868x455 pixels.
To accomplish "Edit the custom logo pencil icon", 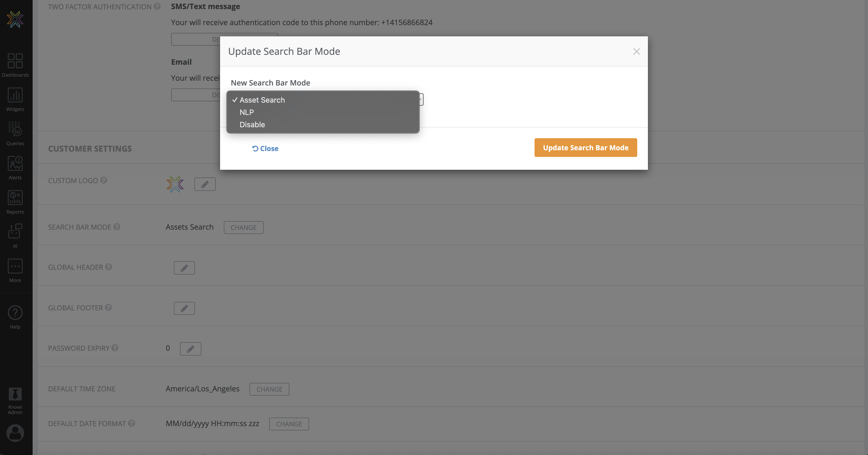I will tap(205, 184).
